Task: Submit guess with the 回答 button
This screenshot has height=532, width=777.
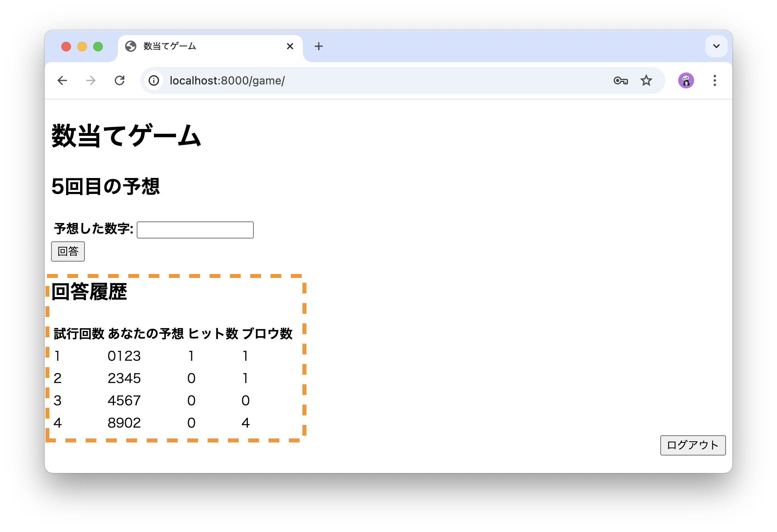Action: pos(68,251)
